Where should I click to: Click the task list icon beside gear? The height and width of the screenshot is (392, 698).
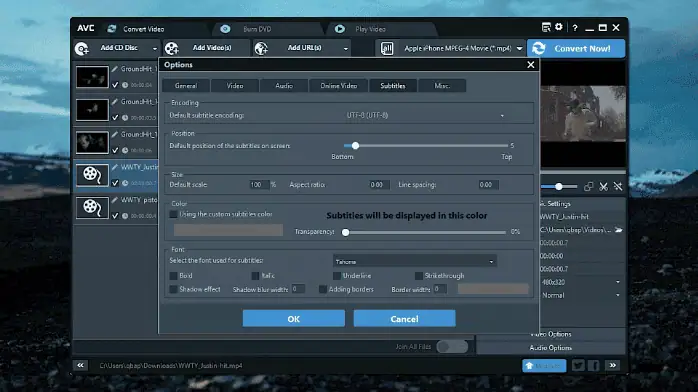pos(546,27)
